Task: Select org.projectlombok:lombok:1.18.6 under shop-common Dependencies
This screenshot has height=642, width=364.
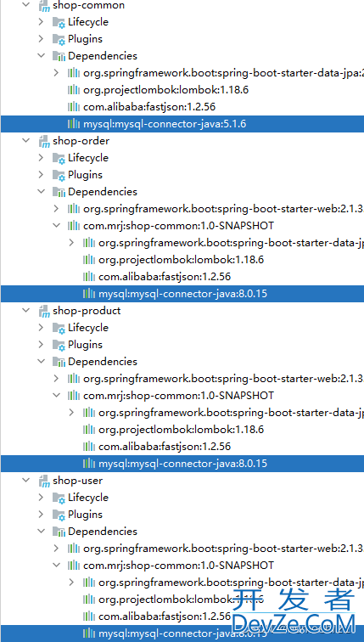Action: tap(166, 90)
